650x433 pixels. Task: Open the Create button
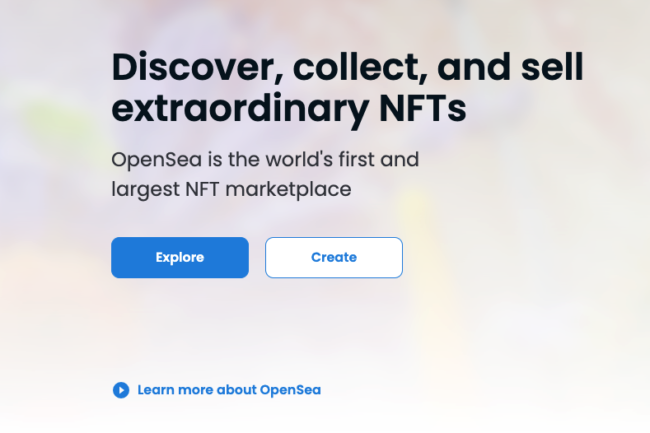tap(334, 257)
